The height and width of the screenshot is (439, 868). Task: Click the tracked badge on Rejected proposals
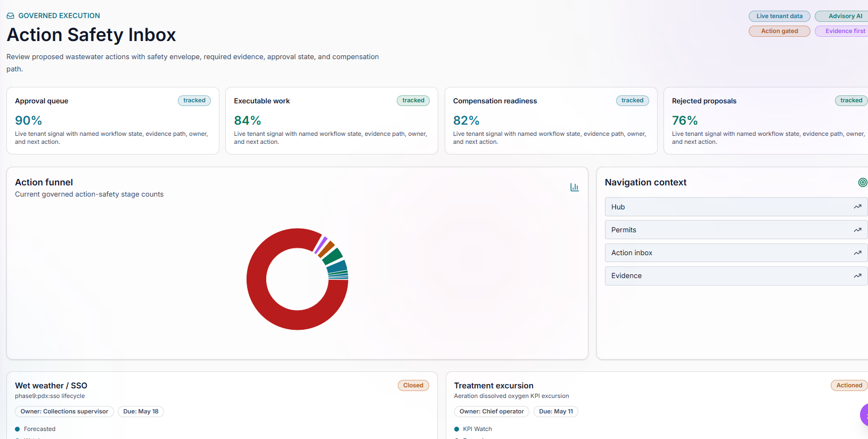[851, 100]
